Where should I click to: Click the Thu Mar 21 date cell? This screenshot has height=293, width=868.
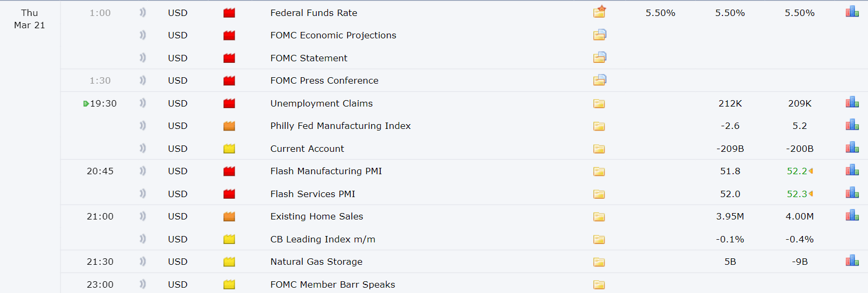point(29,19)
